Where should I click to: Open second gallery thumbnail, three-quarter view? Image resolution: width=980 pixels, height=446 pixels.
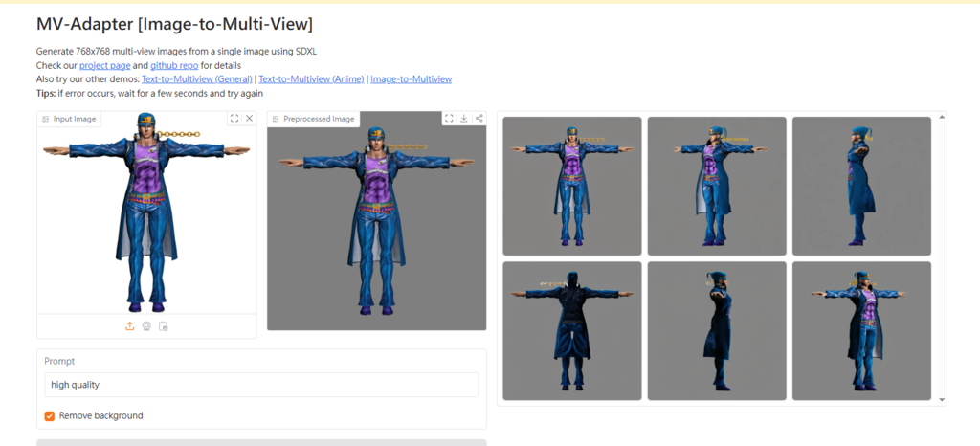point(717,186)
